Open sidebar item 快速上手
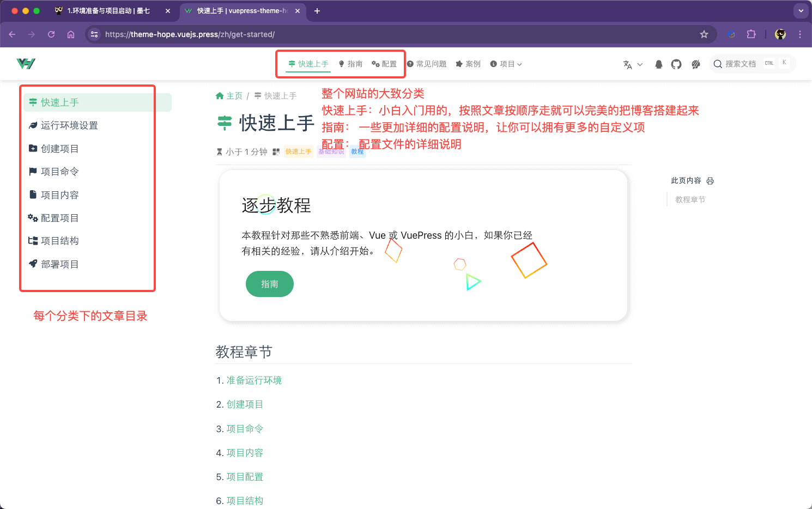The image size is (812, 509). (x=98, y=102)
